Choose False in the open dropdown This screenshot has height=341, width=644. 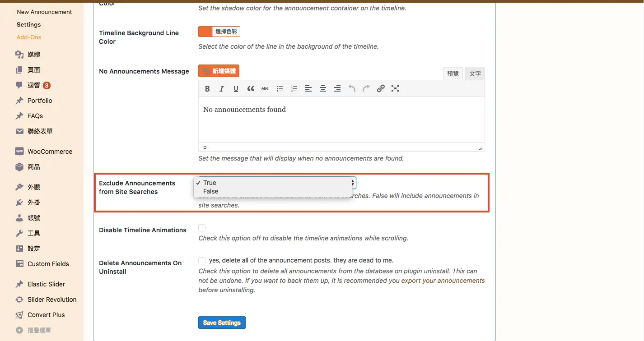[273, 191]
